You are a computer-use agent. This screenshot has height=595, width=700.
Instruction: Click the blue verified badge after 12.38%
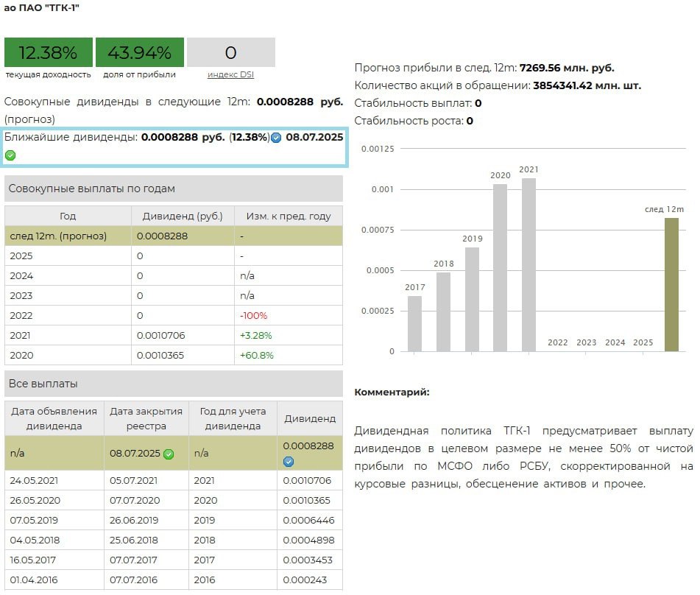coord(276,138)
